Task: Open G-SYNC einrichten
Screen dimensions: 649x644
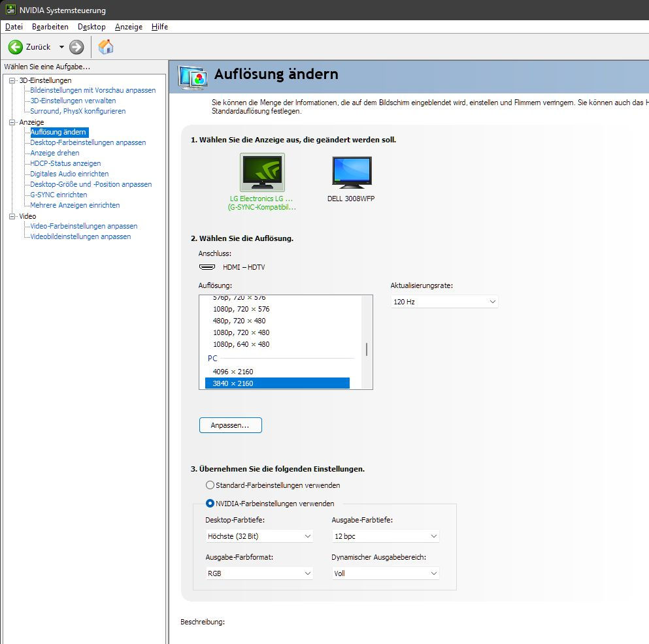Action: point(59,195)
